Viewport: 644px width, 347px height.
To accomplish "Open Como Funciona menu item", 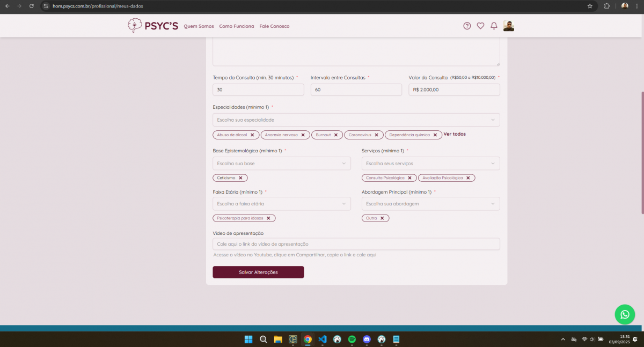I will tap(237, 26).
